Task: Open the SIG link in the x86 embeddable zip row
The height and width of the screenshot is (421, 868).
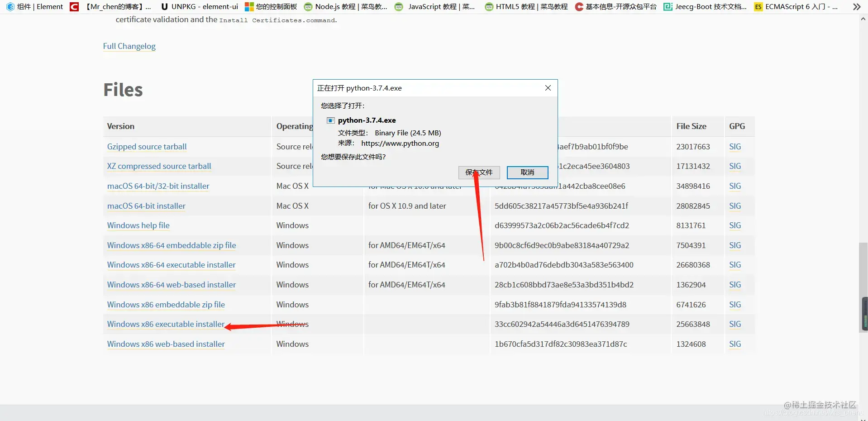Action: pyautogui.click(x=735, y=305)
